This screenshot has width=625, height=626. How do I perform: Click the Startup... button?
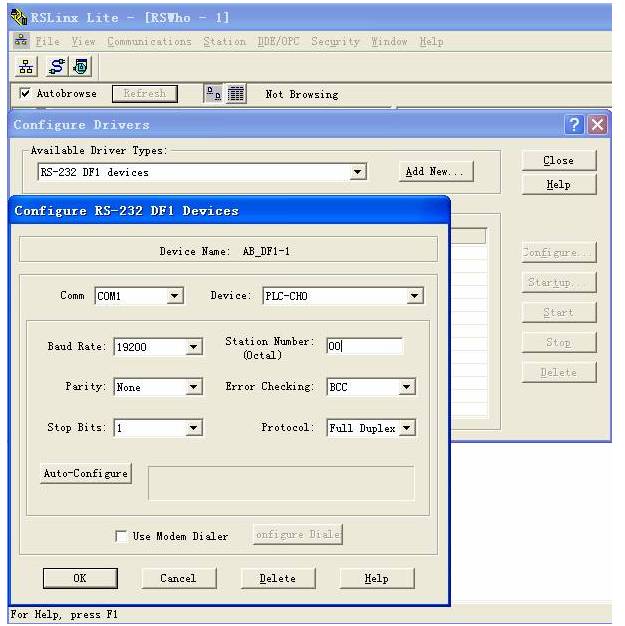tap(559, 282)
